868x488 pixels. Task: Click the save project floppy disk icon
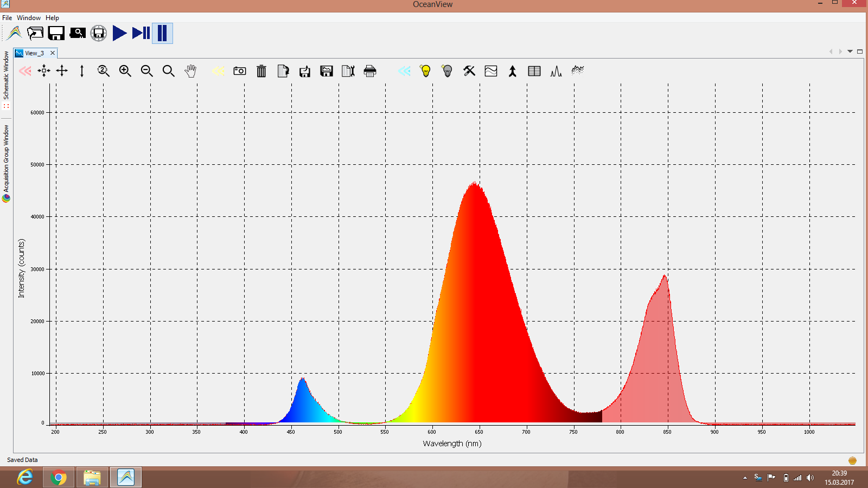[x=56, y=33]
